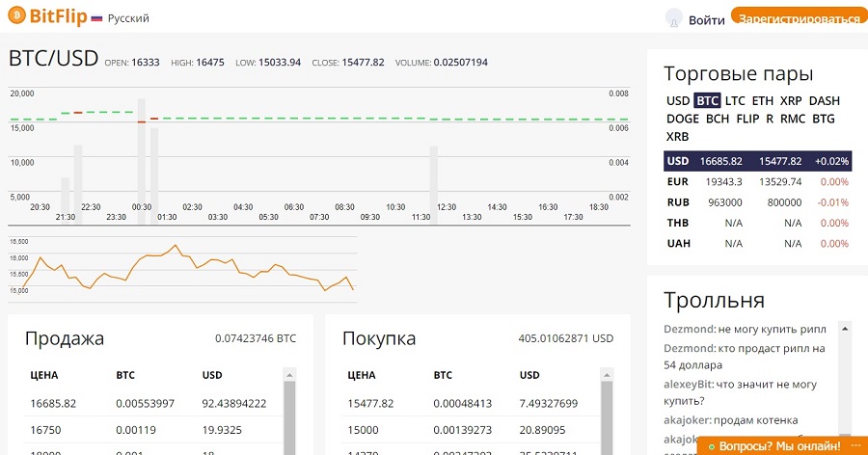This screenshot has width=868, height=455.
Task: Click the sell total 92.43894222
Action: (x=234, y=404)
